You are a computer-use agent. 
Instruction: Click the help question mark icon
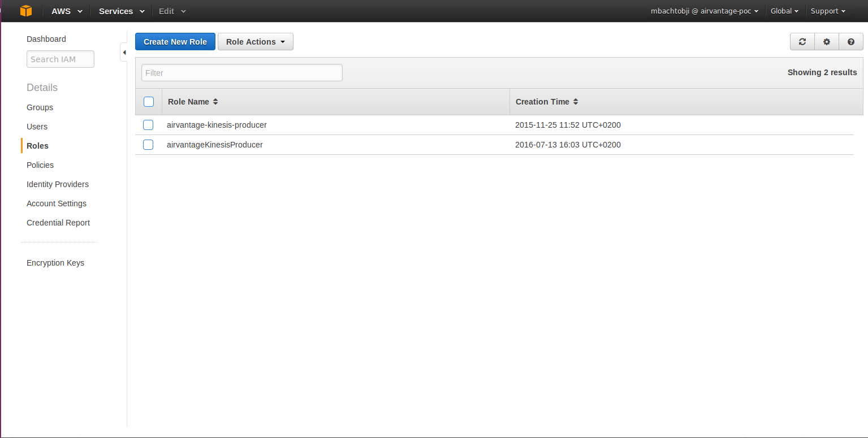coord(850,42)
